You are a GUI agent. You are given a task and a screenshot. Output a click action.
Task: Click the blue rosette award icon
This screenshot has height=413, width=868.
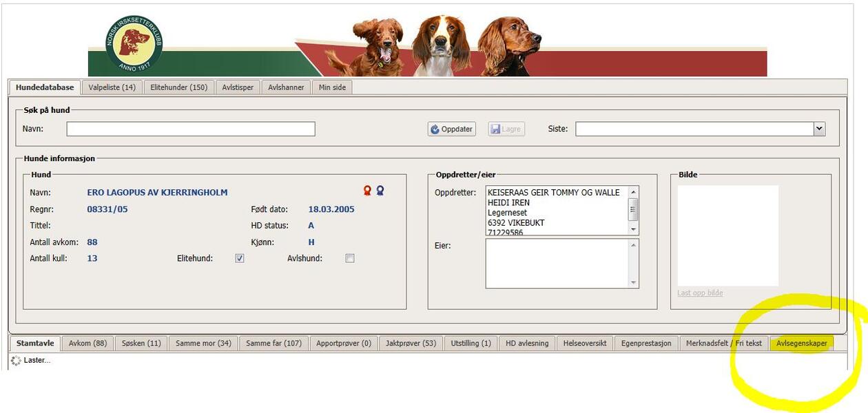(380, 191)
